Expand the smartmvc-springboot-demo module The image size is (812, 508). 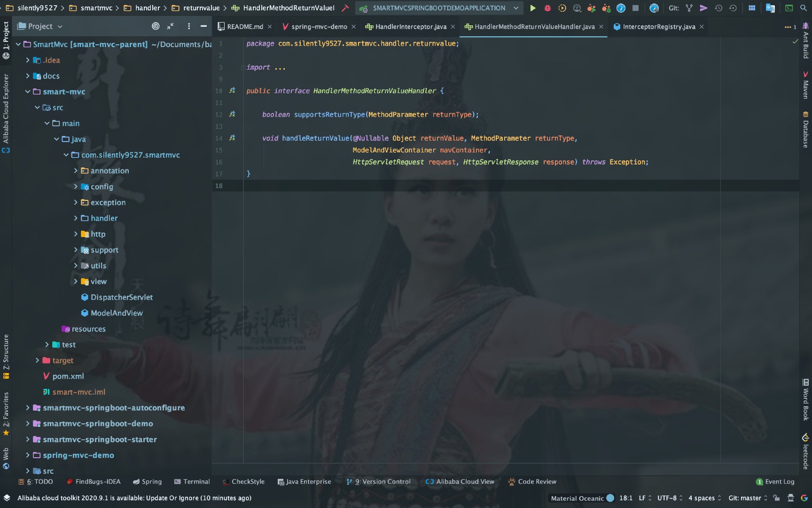point(28,423)
